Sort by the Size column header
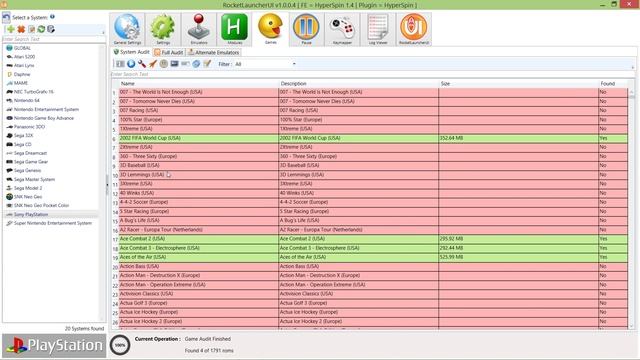 (x=519, y=83)
